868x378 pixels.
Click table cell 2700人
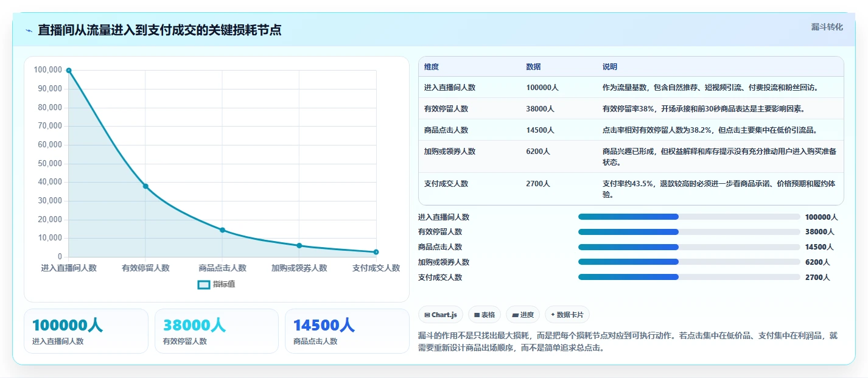click(538, 183)
